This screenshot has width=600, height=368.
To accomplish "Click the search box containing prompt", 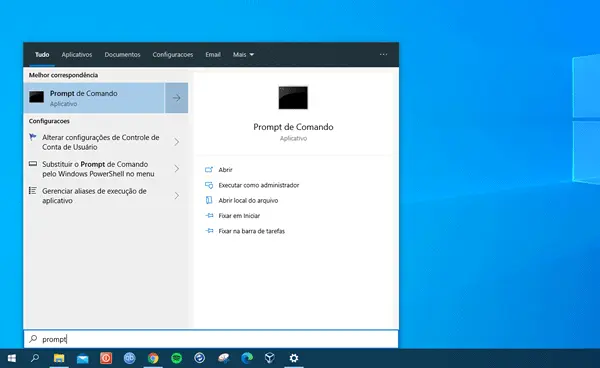I will 211,339.
